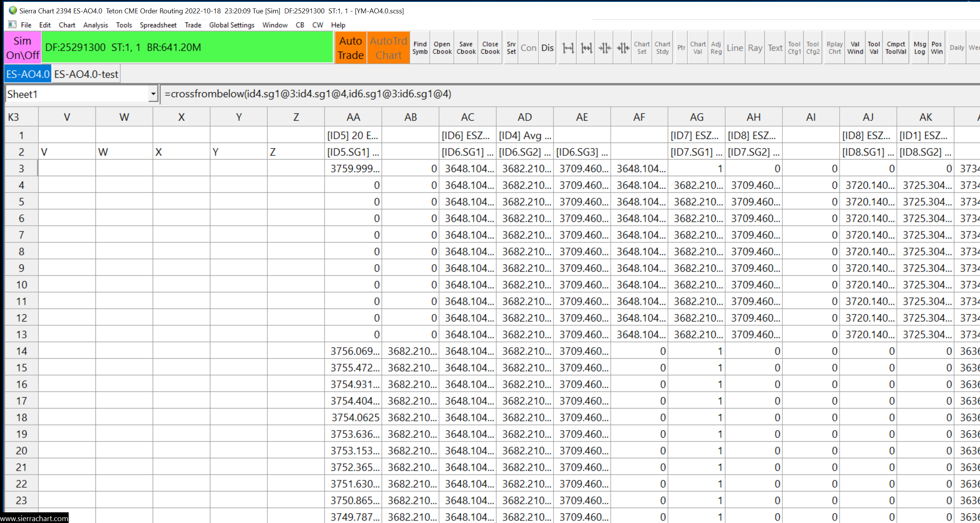Viewport: 980px width, 523px height.
Task: Open the Pos Win position window
Action: coord(937,48)
